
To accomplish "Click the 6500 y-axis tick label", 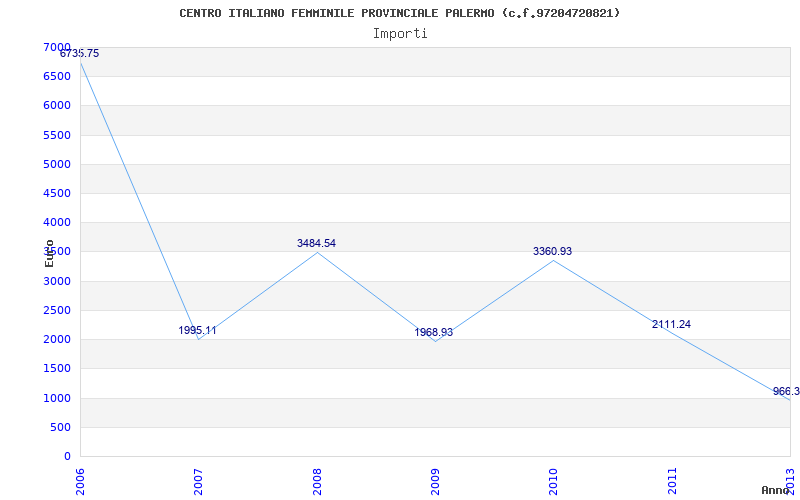I will pos(57,77).
